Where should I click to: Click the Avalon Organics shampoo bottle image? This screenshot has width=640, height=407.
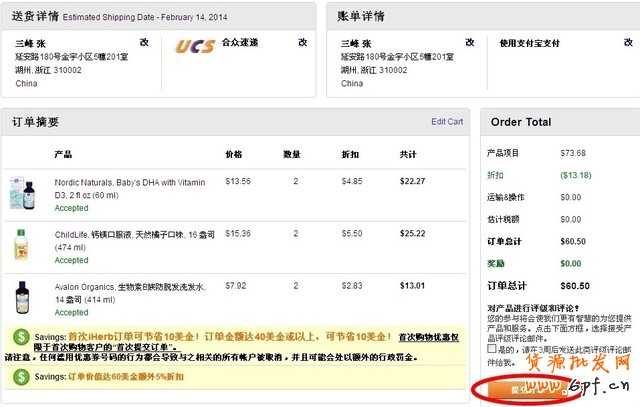pyautogui.click(x=20, y=298)
